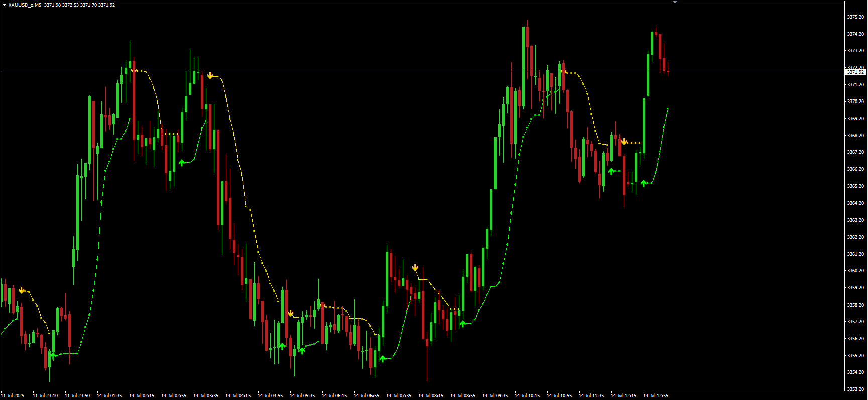This screenshot has width=868, height=400.
Task: Click the green buy arrow near 14 Jul 02:55
Action: [x=182, y=162]
